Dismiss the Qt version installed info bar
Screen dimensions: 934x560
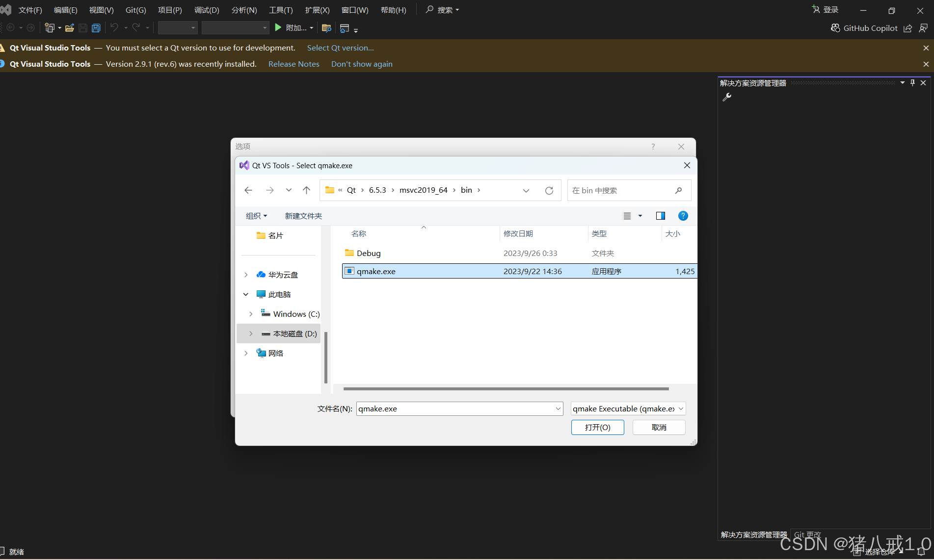point(926,64)
